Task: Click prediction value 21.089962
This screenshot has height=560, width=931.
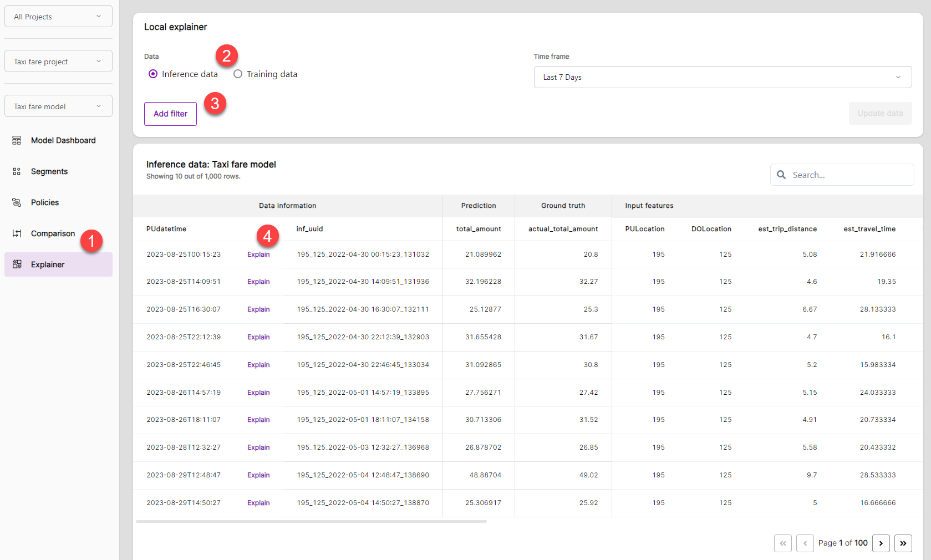Action: click(x=483, y=254)
